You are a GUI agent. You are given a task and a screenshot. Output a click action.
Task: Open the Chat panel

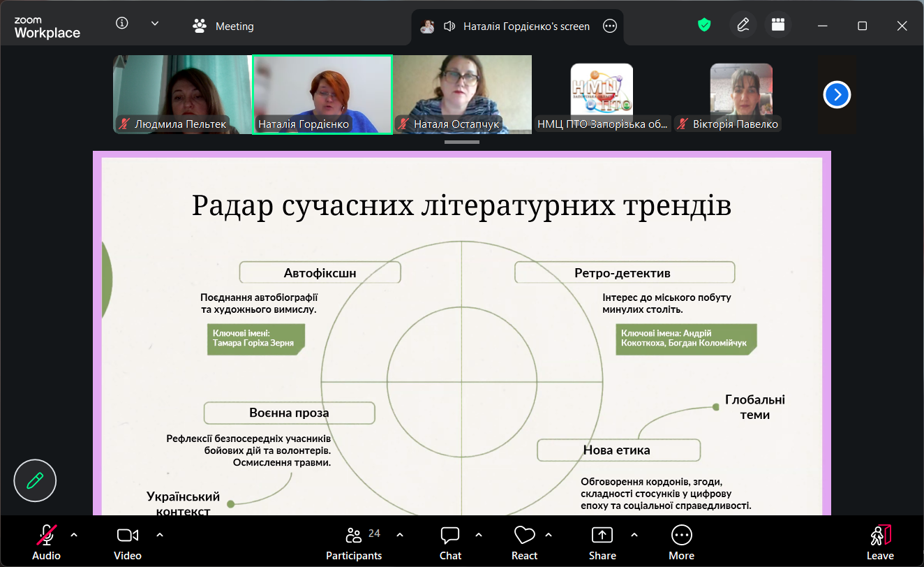point(450,543)
